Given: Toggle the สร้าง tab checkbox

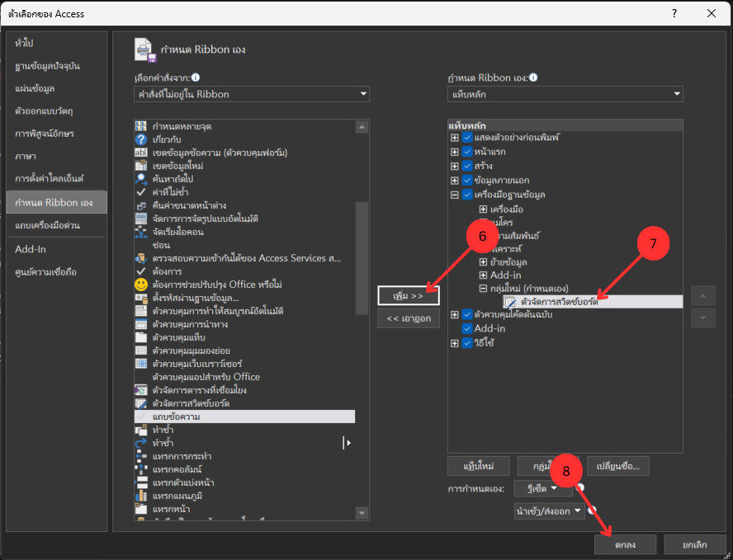Looking at the screenshot, I should pos(467,166).
